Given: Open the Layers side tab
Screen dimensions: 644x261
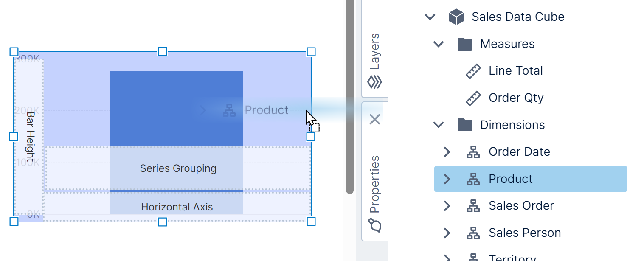Looking at the screenshot, I should (x=374, y=59).
